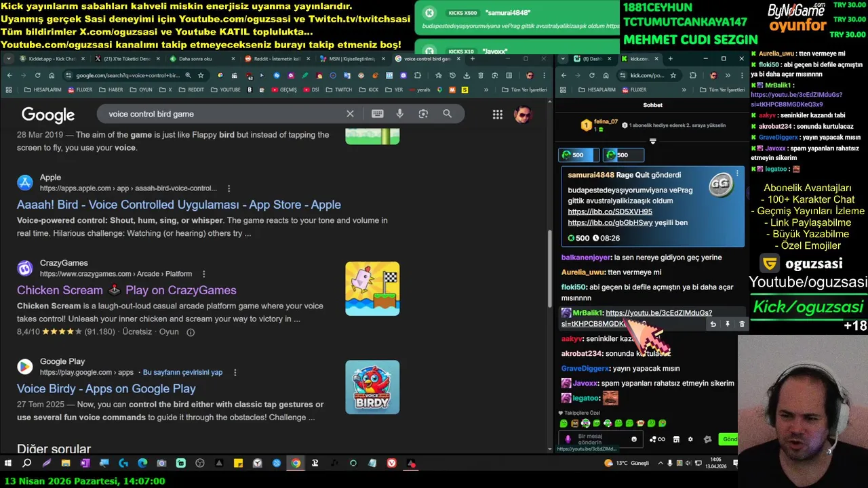Image resolution: width=868 pixels, height=488 pixels.
Task: Submit Google search with magnifier icon
Action: point(447,114)
